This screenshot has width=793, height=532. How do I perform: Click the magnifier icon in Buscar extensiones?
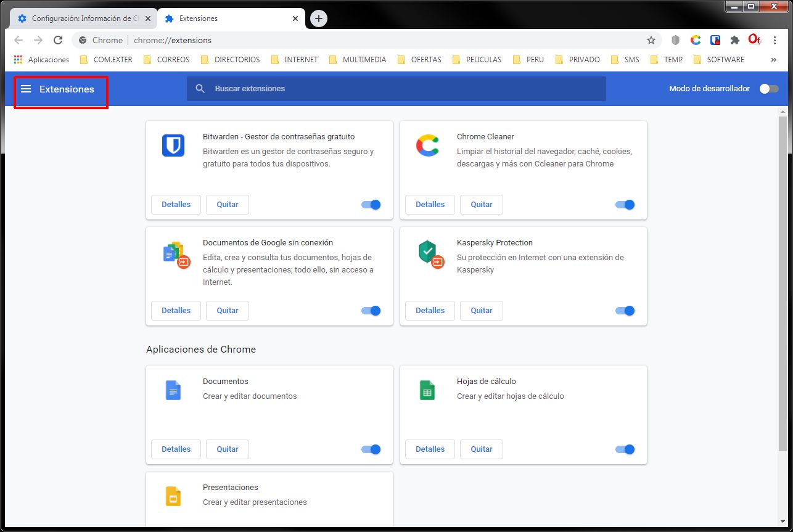click(200, 89)
